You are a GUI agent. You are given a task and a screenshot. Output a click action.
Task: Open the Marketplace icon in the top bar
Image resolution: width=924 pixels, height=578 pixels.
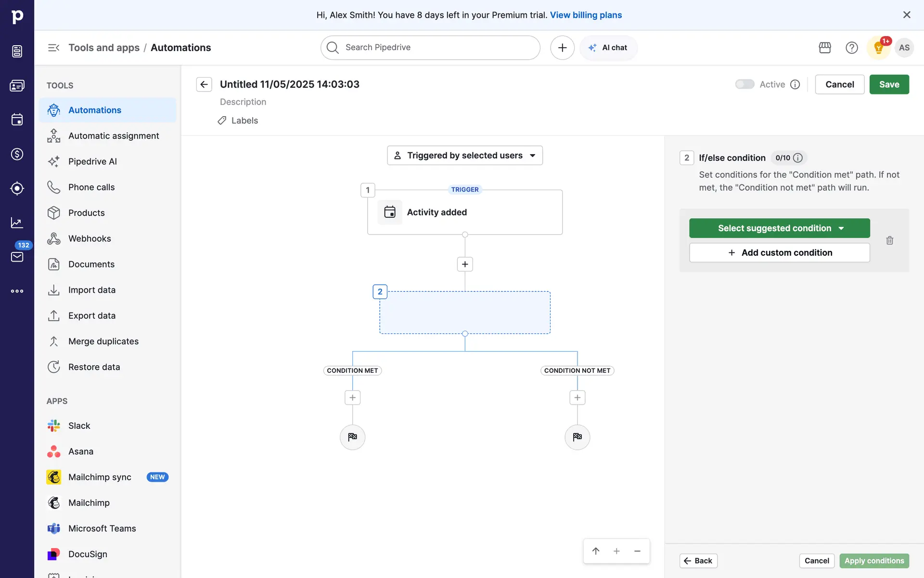point(825,48)
